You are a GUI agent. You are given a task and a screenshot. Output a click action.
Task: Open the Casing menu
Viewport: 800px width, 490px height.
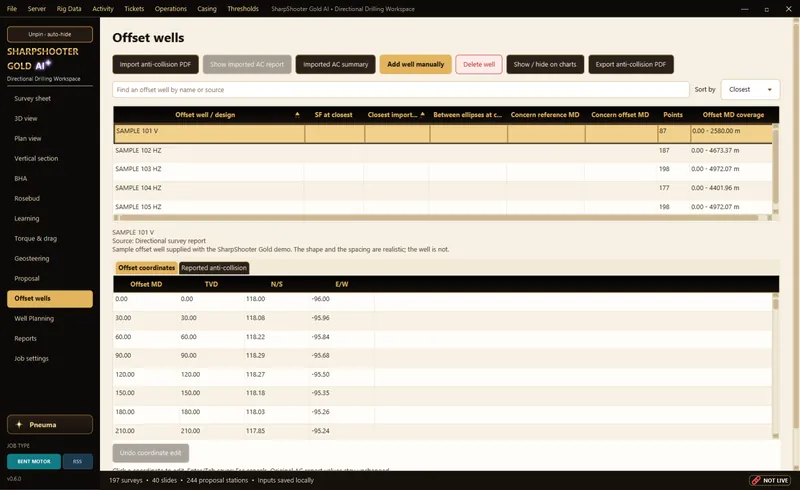(207, 9)
